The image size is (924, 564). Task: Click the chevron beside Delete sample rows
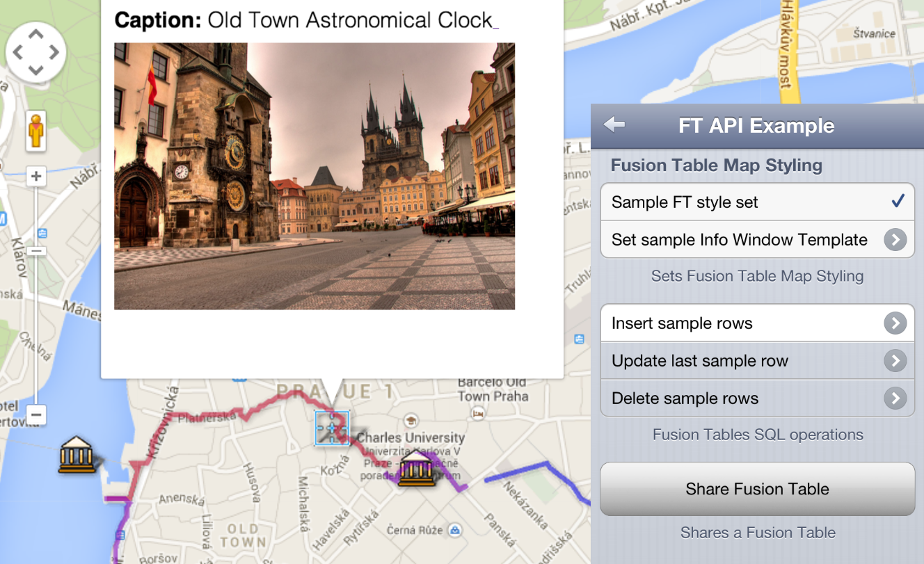(x=895, y=398)
